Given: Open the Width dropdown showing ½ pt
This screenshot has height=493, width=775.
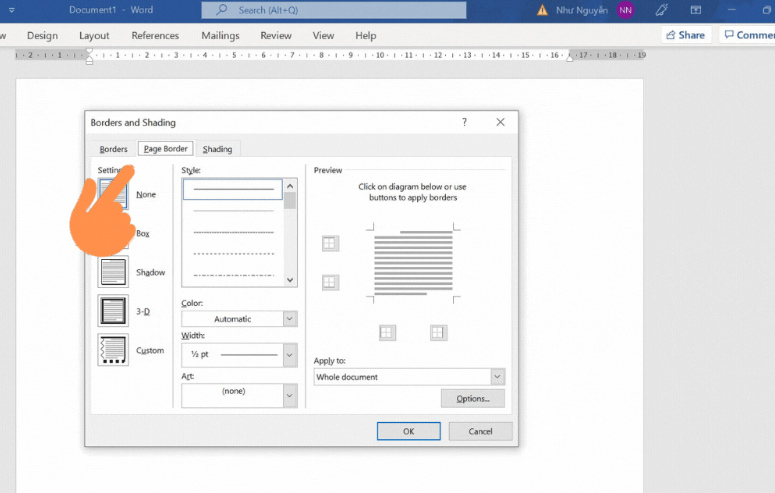Looking at the screenshot, I should (x=239, y=355).
